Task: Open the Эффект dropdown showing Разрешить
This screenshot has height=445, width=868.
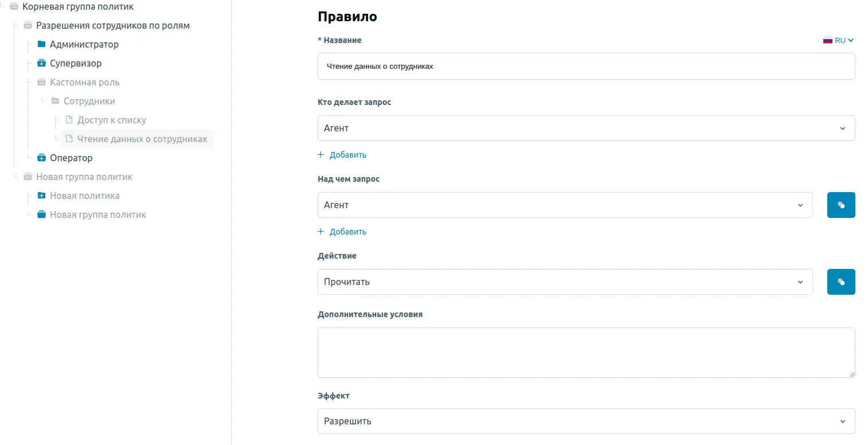Action: tap(585, 421)
